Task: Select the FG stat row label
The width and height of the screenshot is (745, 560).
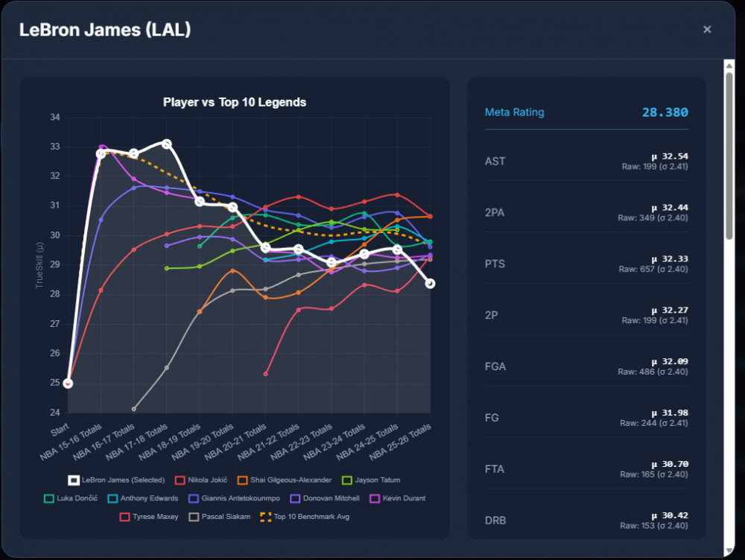Action: pos(492,418)
